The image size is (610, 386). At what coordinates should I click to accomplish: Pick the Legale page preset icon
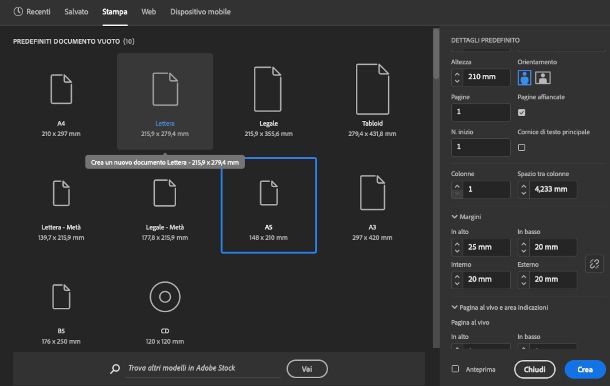[268, 89]
